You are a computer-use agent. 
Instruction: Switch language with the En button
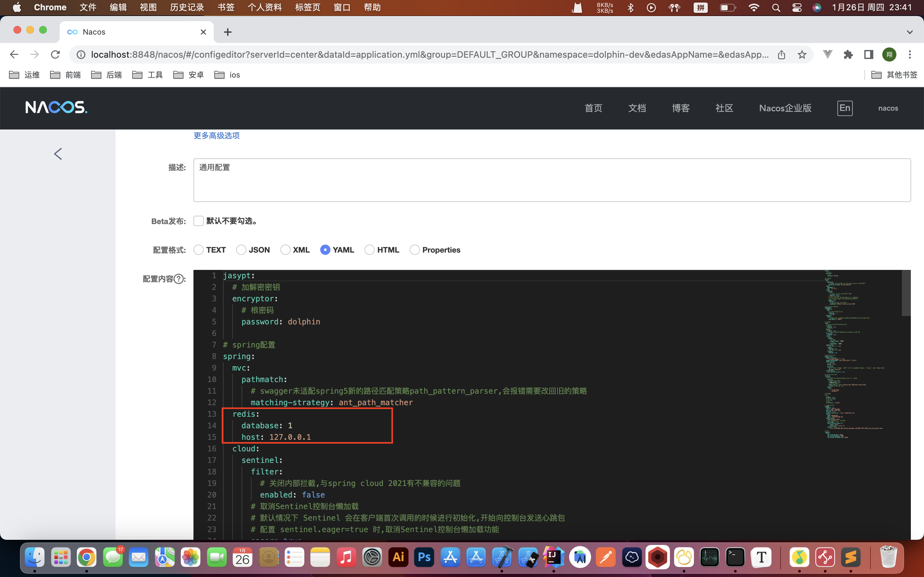(844, 108)
